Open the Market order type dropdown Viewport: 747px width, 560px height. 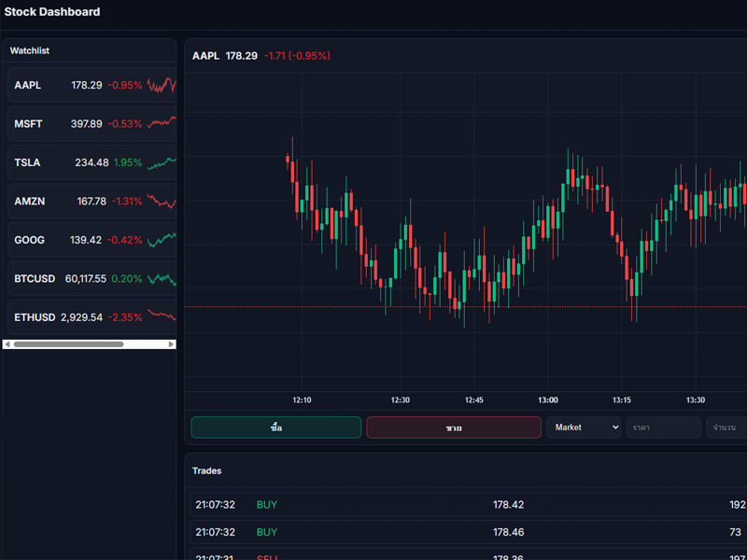pos(584,427)
